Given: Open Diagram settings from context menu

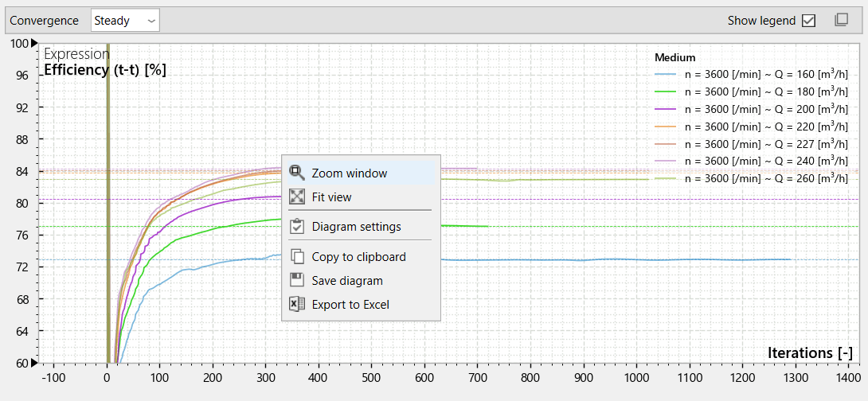Looking at the screenshot, I should [x=361, y=227].
